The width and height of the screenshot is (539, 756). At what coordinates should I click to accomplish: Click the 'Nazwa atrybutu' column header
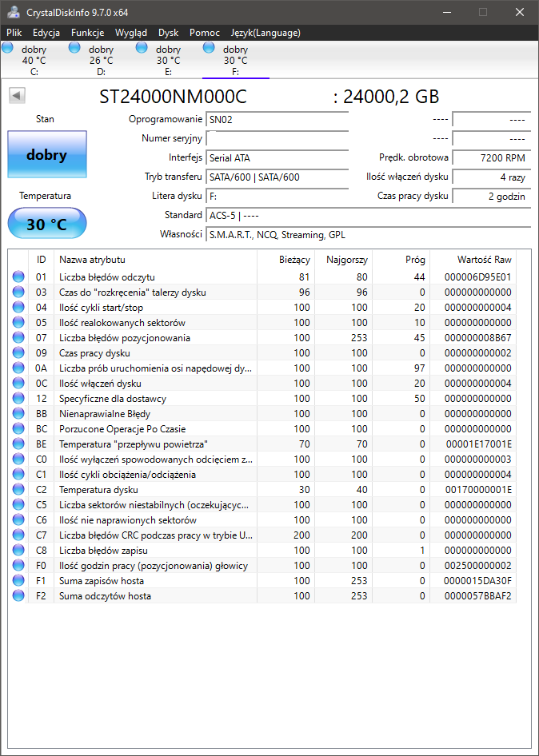155,260
